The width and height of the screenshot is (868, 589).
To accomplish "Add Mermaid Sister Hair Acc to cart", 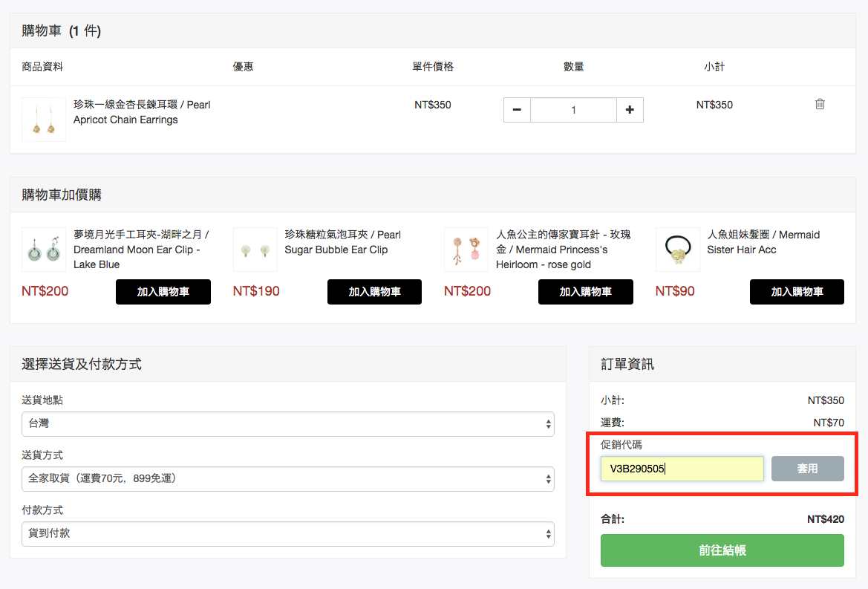I will [797, 292].
